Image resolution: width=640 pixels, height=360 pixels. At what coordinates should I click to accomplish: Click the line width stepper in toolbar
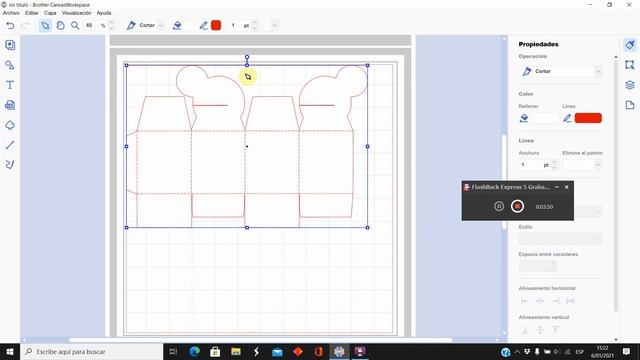(x=255, y=25)
